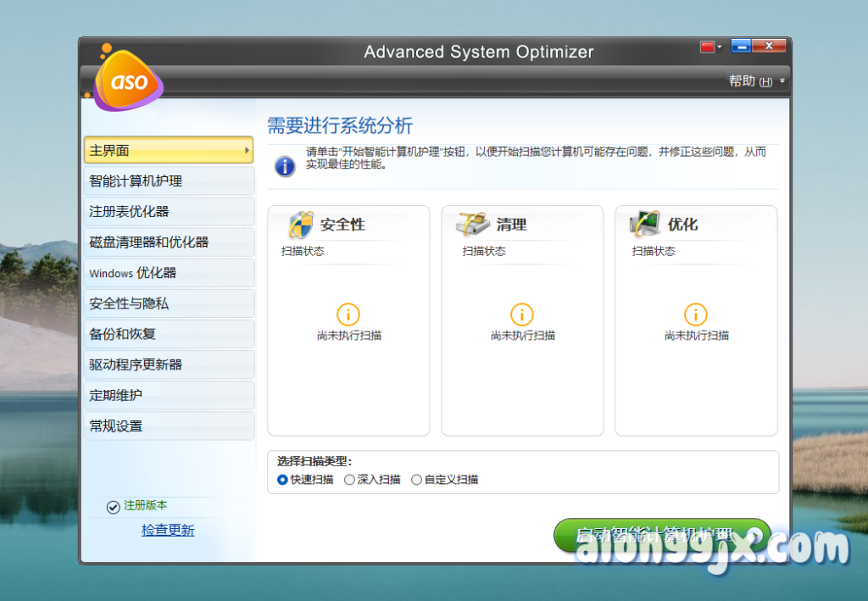
Task: Click the ASO orange logo icon
Action: point(129,81)
